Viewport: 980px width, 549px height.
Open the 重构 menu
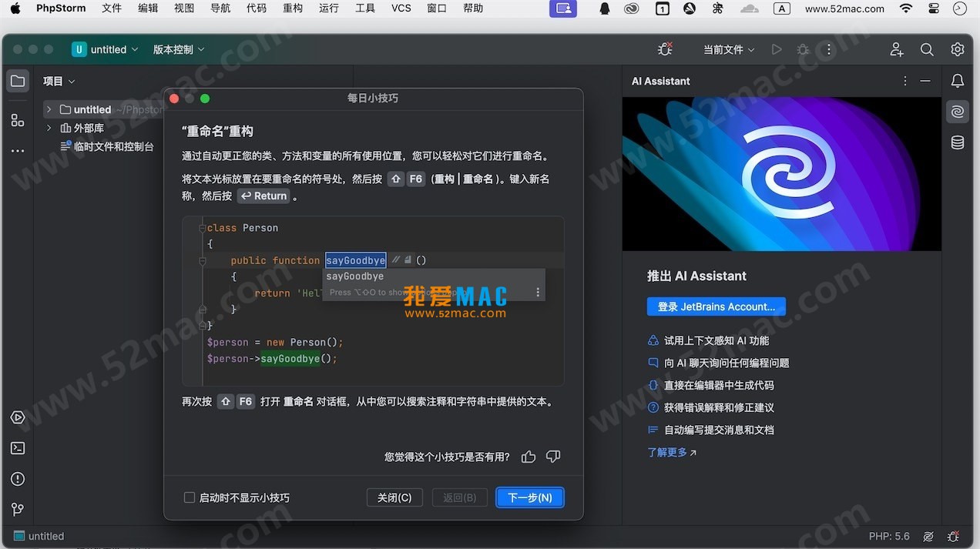point(293,8)
